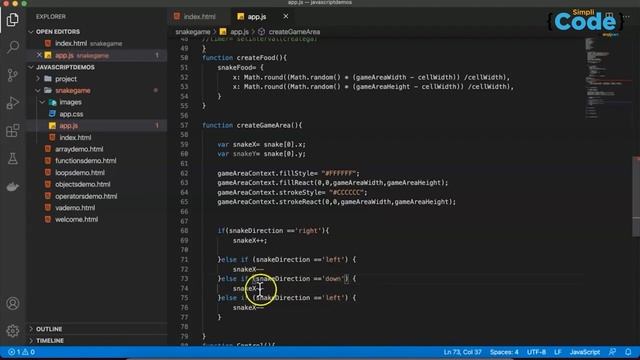Click snakegame in the breadcrumb

[193, 32]
